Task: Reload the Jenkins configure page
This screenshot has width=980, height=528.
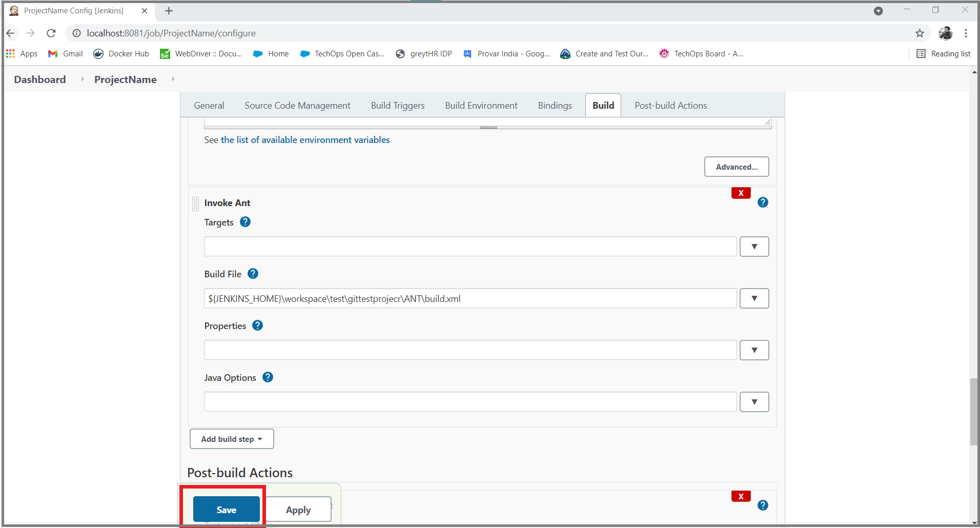Action: pos(51,33)
